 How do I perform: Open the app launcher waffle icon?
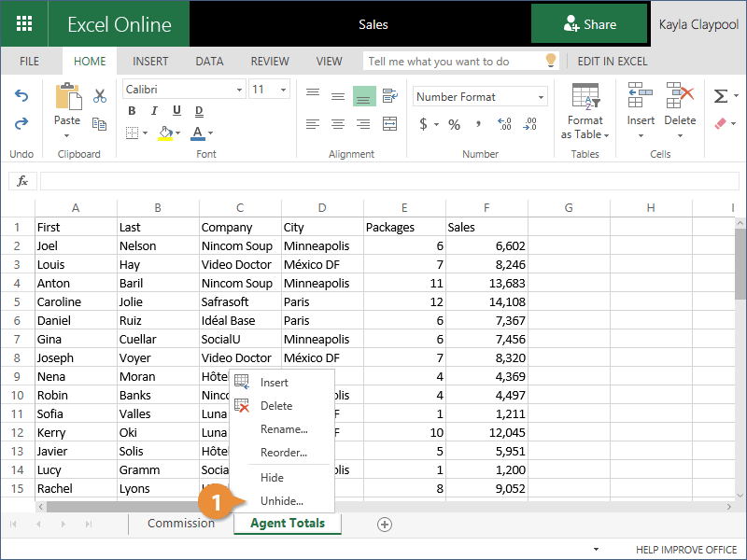click(x=25, y=24)
